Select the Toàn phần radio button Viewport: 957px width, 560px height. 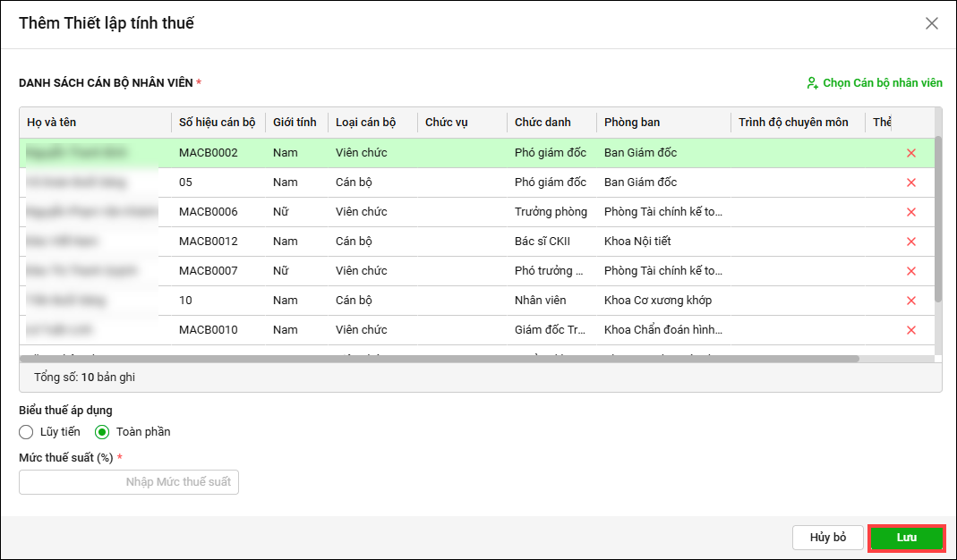tap(102, 432)
